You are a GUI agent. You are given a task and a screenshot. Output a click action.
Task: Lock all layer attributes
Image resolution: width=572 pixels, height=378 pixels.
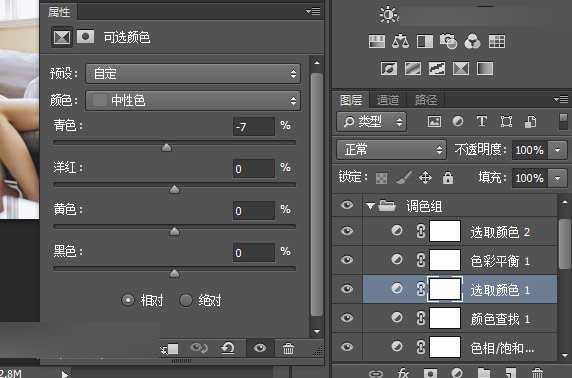coord(448,178)
